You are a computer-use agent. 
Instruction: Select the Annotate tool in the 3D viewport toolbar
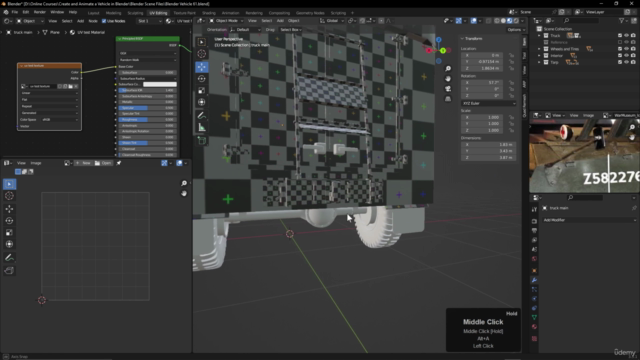click(x=202, y=116)
